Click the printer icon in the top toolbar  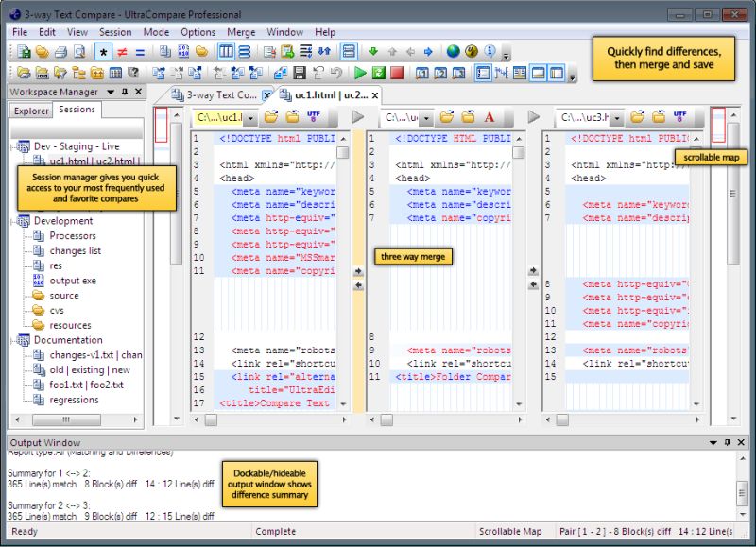coord(60,52)
